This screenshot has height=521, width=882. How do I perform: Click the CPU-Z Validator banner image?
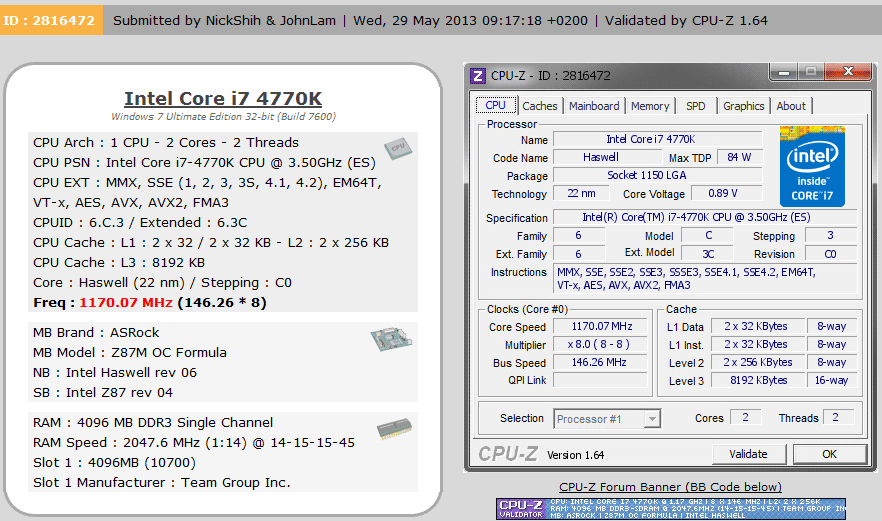pyautogui.click(x=670, y=509)
